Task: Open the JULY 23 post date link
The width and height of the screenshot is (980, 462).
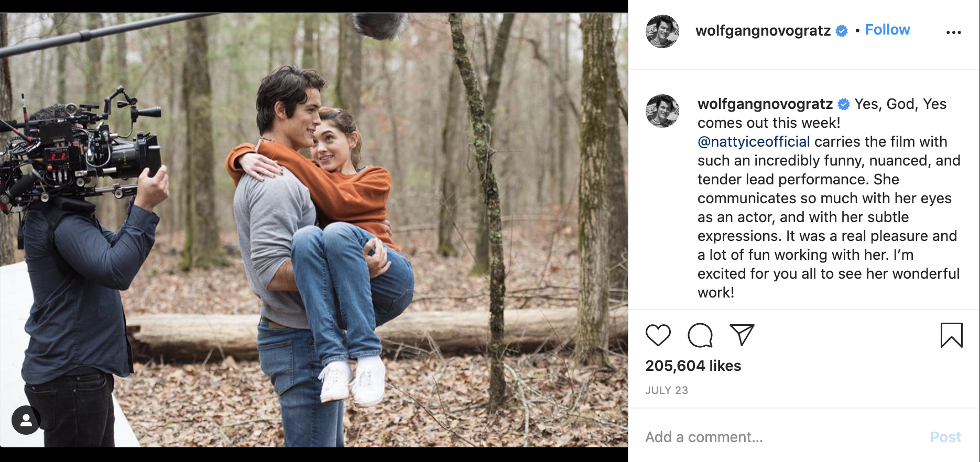Action: point(667,390)
